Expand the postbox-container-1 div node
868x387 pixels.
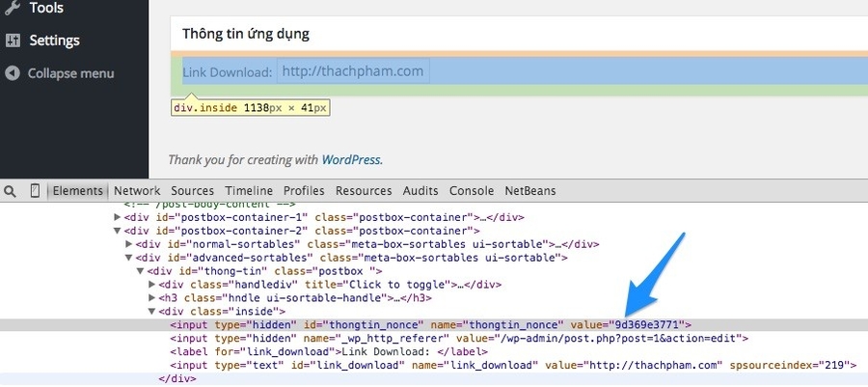click(x=119, y=217)
